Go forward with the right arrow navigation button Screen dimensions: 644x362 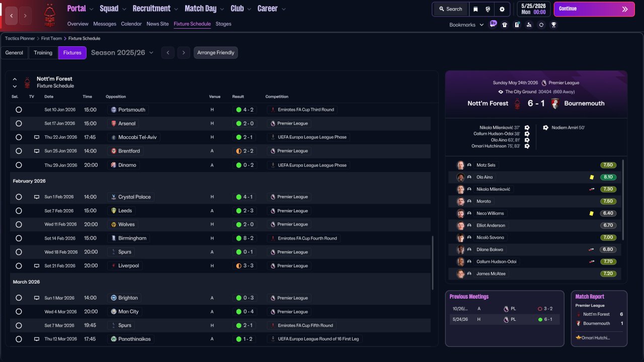(25, 16)
